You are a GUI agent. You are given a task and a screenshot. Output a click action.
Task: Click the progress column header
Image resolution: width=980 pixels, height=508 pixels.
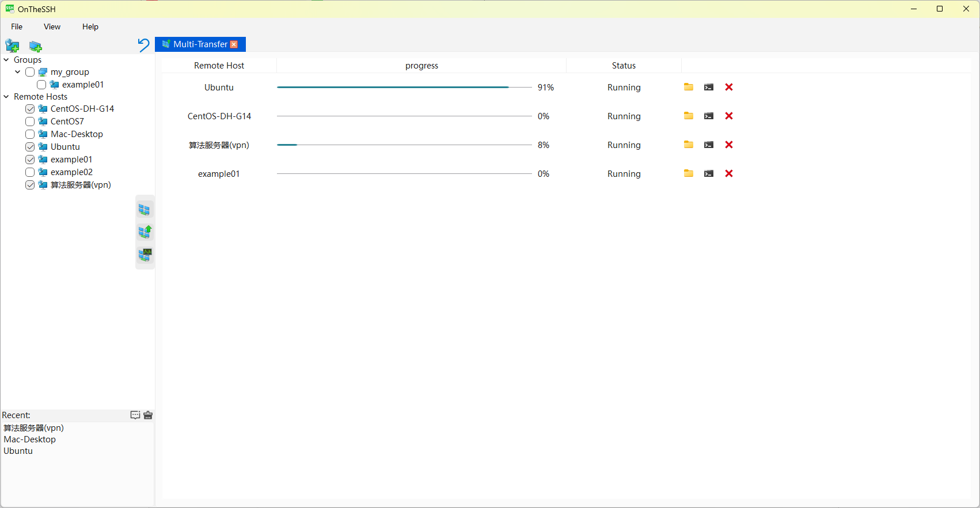tap(421, 66)
